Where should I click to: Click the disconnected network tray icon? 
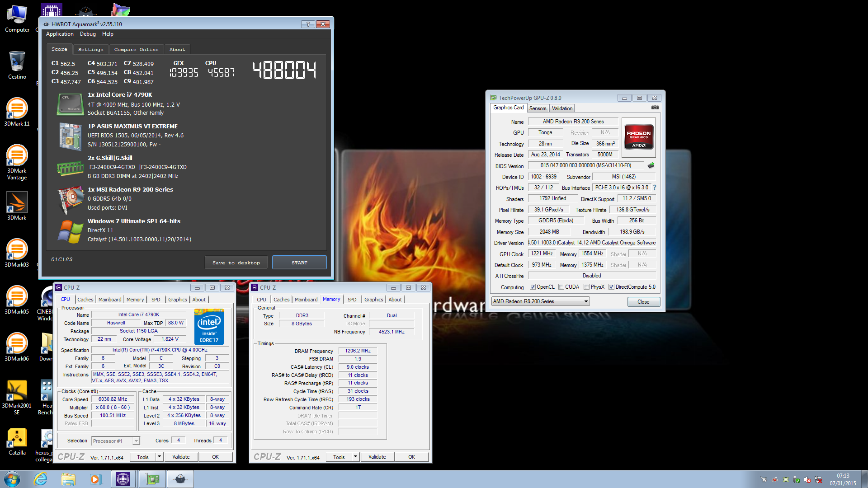point(818,479)
